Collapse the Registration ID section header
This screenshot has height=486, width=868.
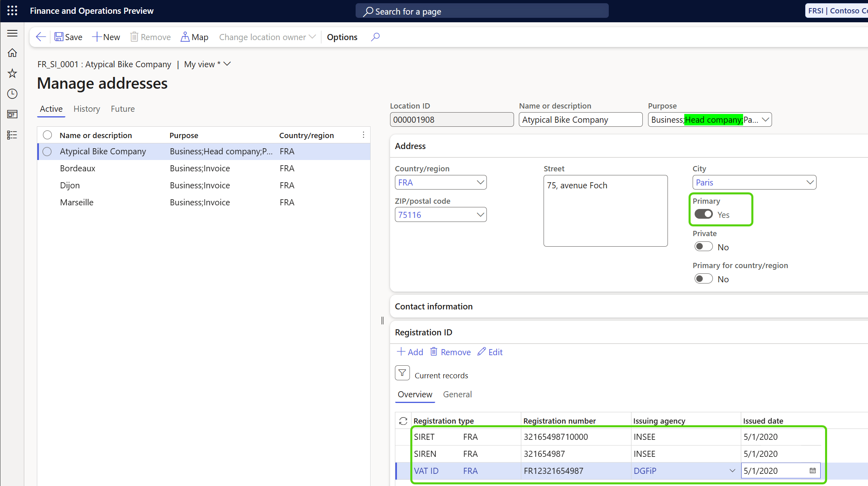[x=424, y=332]
